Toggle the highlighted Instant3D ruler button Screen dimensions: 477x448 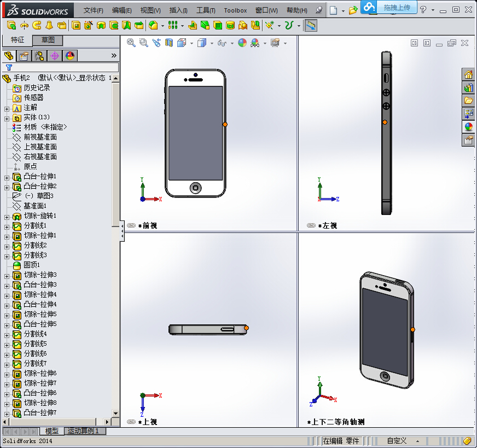(x=311, y=26)
